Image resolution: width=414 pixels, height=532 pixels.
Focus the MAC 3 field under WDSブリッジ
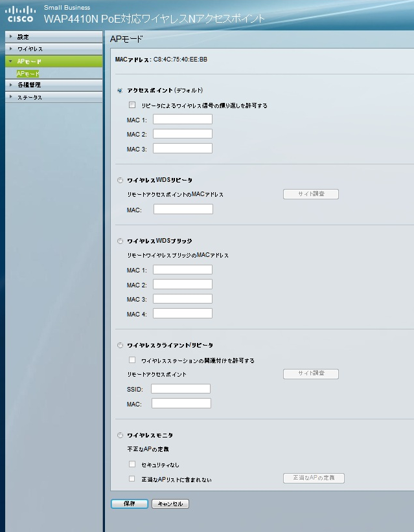pos(182,299)
